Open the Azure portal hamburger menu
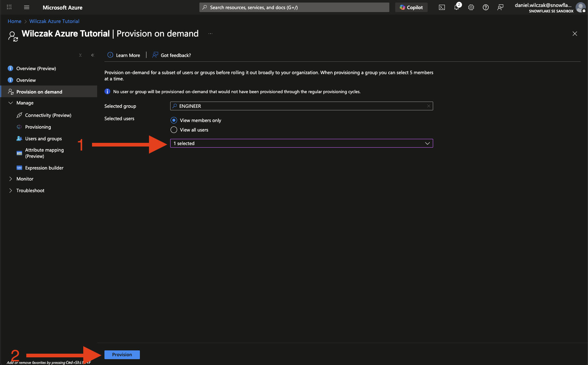588x365 pixels. click(x=27, y=7)
